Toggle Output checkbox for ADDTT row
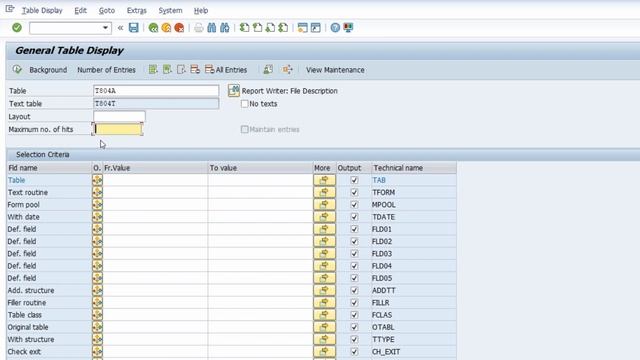 [354, 290]
